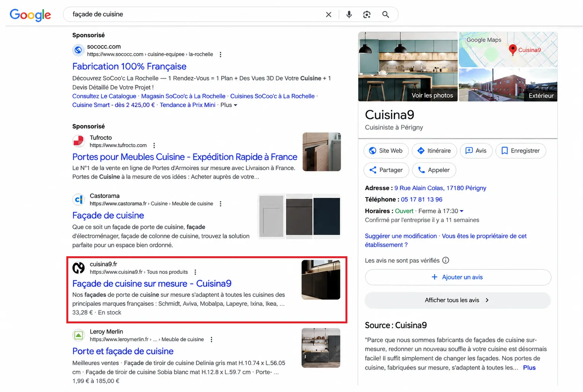
Task: Share Cuisina9 with Partager button
Action: (x=386, y=170)
